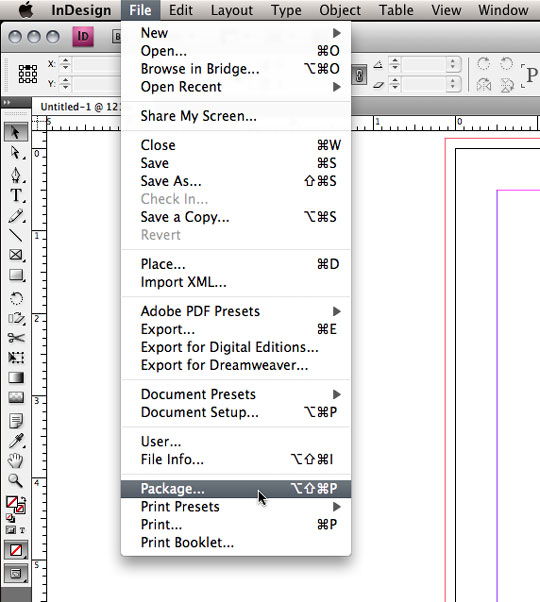Screen dimensions: 540x602
Task: Select the Pen tool
Action: coord(16,175)
